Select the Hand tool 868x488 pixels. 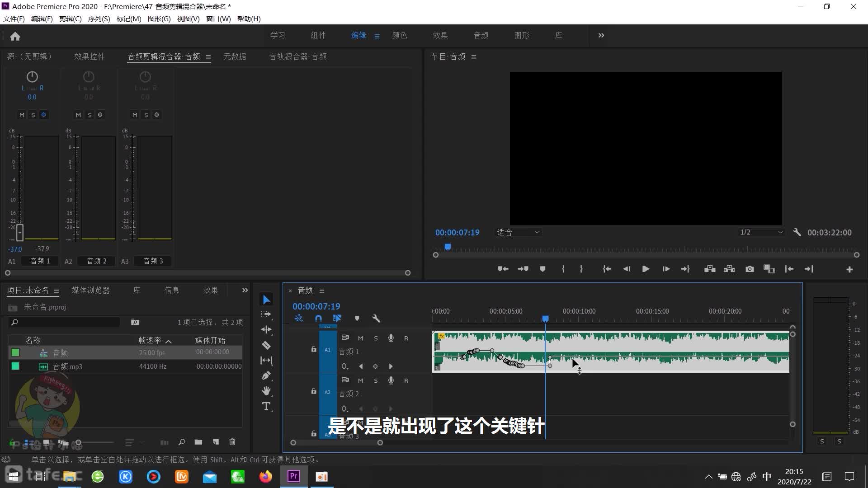[266, 391]
